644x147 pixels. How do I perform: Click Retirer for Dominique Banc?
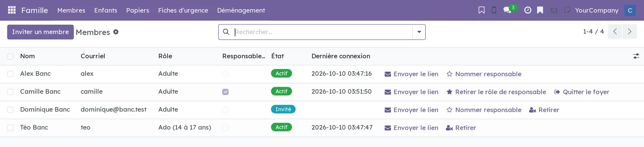[x=544, y=110]
